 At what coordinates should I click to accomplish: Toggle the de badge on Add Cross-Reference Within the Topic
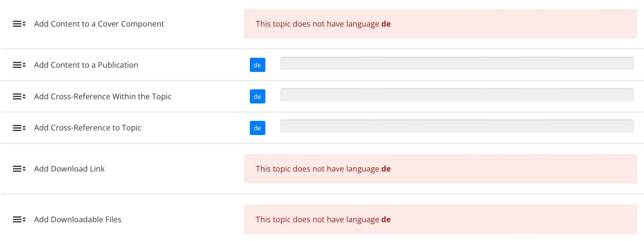pos(257,96)
